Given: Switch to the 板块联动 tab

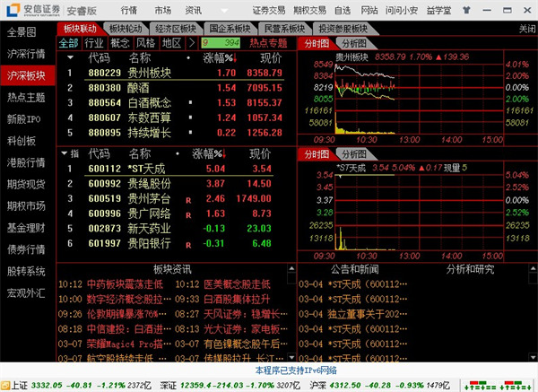Looking at the screenshot, I should pos(80,29).
